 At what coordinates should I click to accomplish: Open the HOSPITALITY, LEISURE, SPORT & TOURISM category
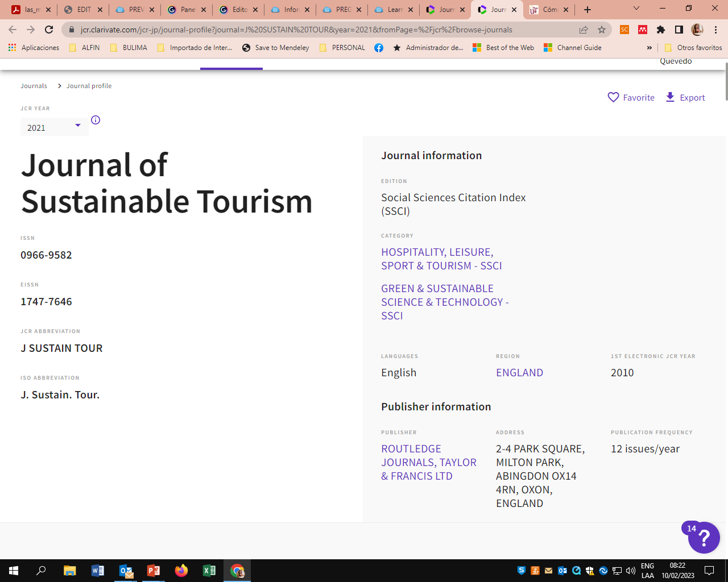441,259
